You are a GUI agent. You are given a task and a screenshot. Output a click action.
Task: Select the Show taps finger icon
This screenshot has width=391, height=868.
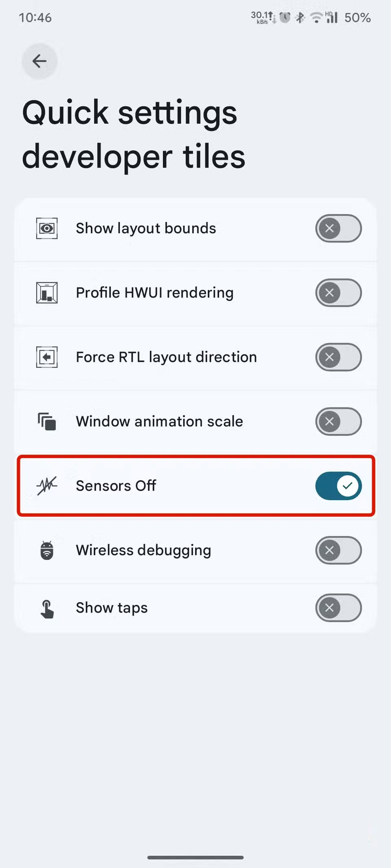click(x=47, y=608)
